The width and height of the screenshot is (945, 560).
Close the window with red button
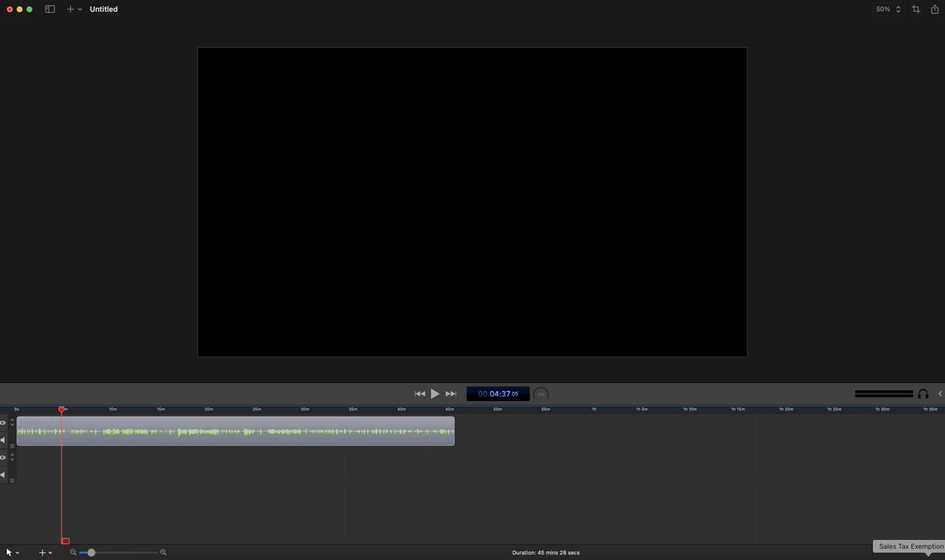click(9, 9)
